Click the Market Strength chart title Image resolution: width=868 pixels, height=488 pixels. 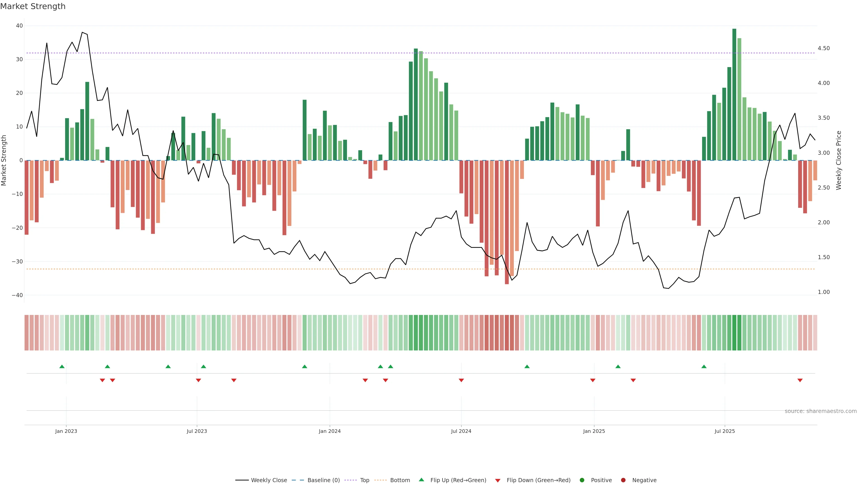33,6
